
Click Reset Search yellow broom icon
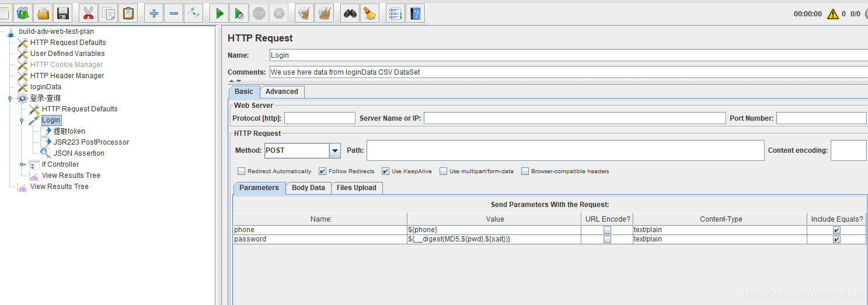369,13
